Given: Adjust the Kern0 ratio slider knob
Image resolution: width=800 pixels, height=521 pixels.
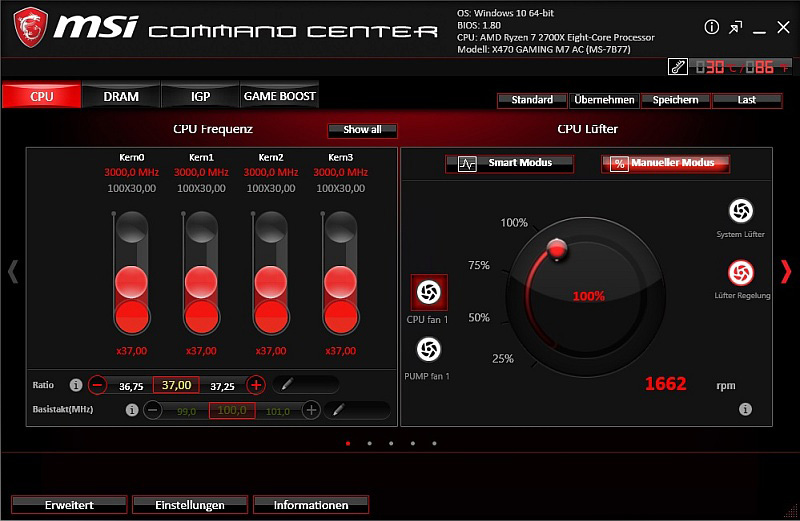Looking at the screenshot, I should tap(132, 282).
